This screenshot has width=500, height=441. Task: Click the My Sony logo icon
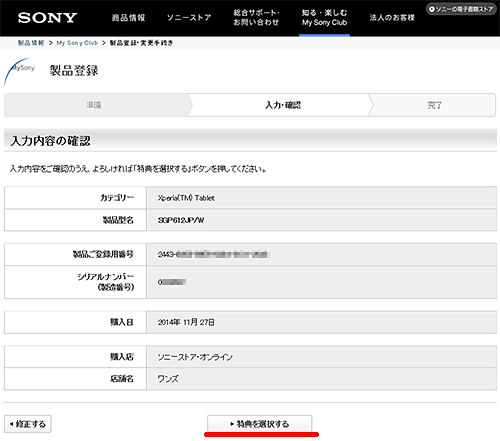[x=19, y=72]
